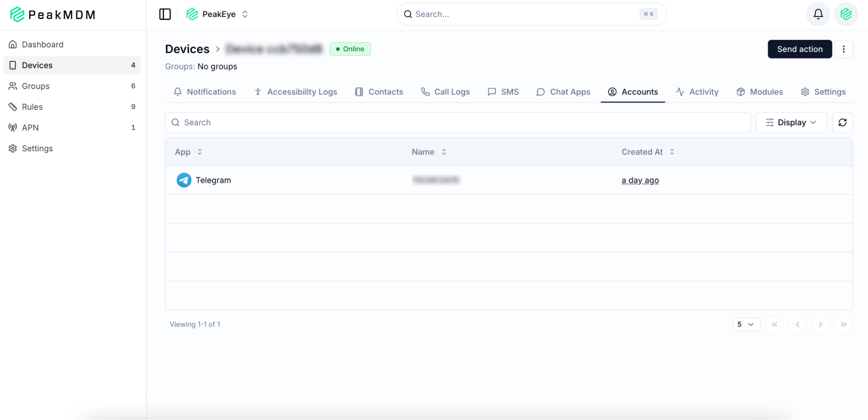Click the refresh accounts icon
868x420 pixels.
[x=842, y=122]
